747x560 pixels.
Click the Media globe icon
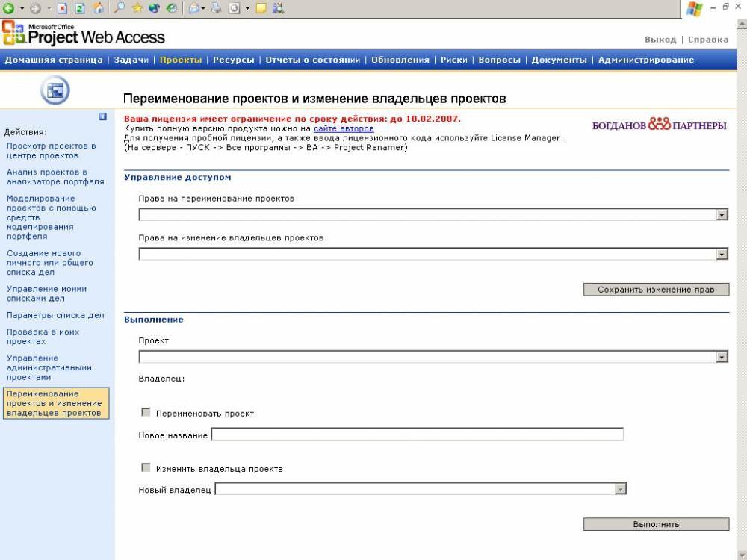[154, 7]
